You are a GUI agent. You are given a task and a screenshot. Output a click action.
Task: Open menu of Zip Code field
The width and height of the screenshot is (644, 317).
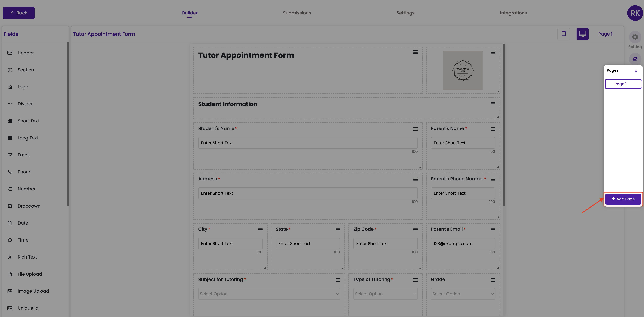[x=415, y=230]
